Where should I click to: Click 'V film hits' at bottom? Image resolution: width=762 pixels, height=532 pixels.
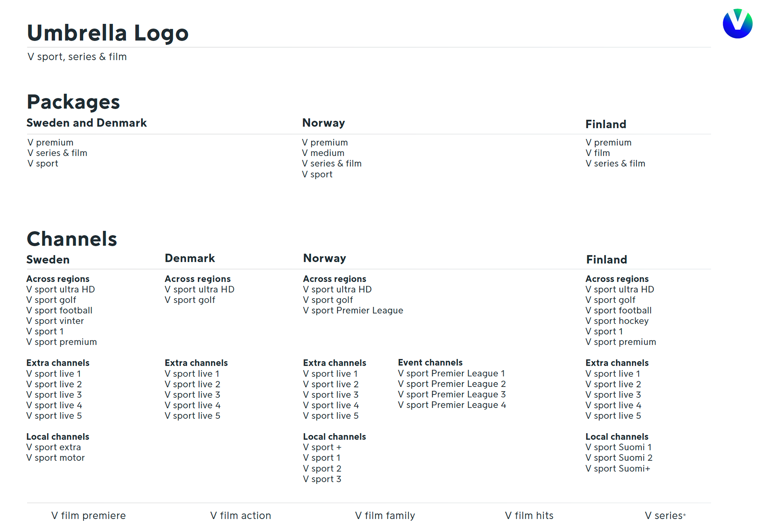(x=529, y=516)
